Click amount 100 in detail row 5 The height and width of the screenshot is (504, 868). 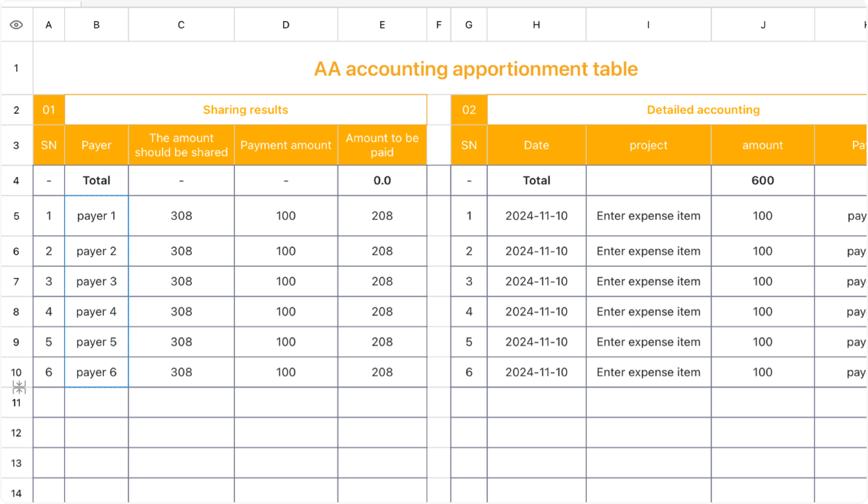point(763,342)
